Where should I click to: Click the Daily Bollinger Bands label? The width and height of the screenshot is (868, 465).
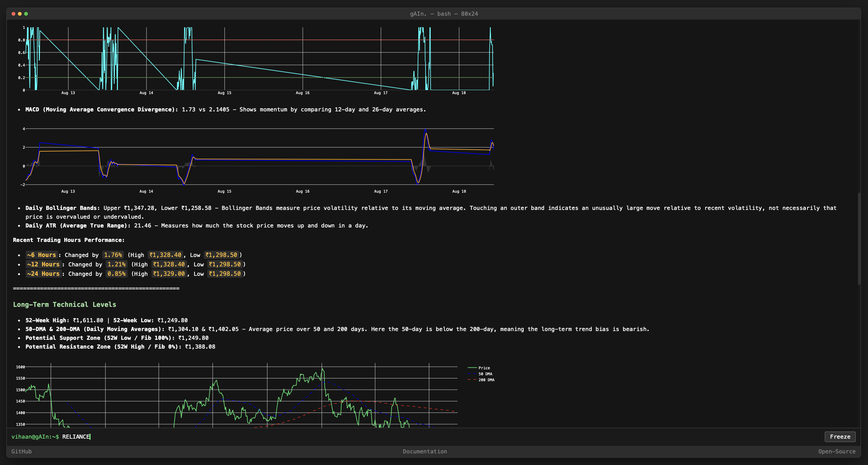click(63, 208)
